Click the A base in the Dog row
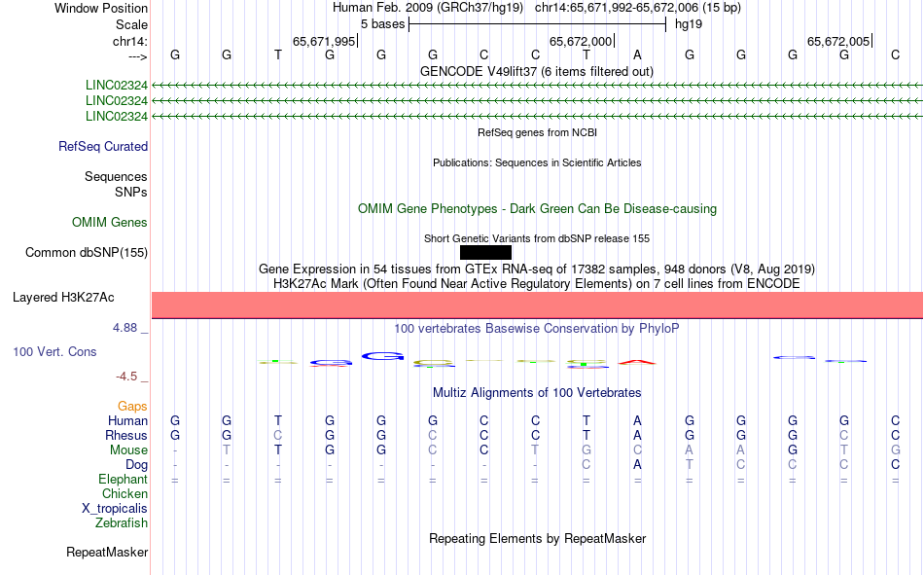Viewport: 924px width, 575px height. pyautogui.click(x=637, y=465)
